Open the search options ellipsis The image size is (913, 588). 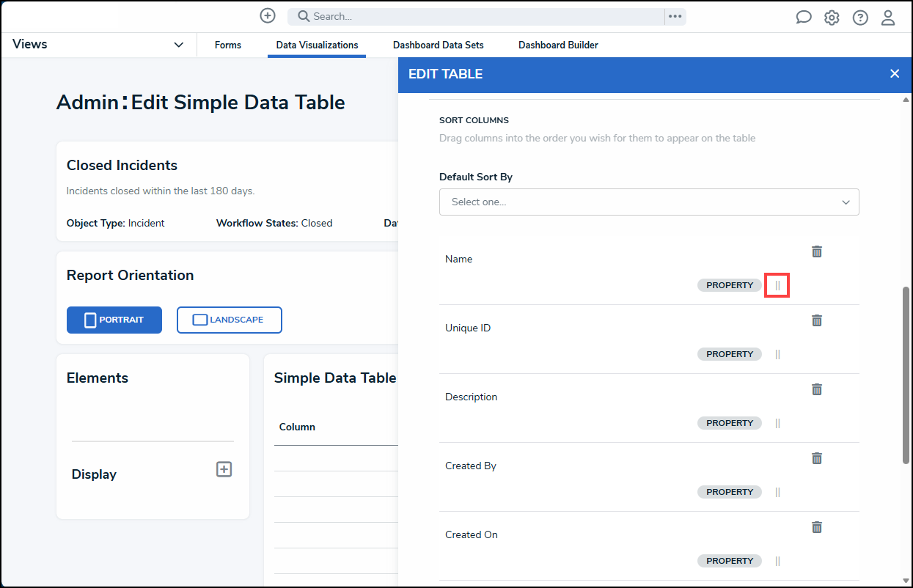click(675, 16)
